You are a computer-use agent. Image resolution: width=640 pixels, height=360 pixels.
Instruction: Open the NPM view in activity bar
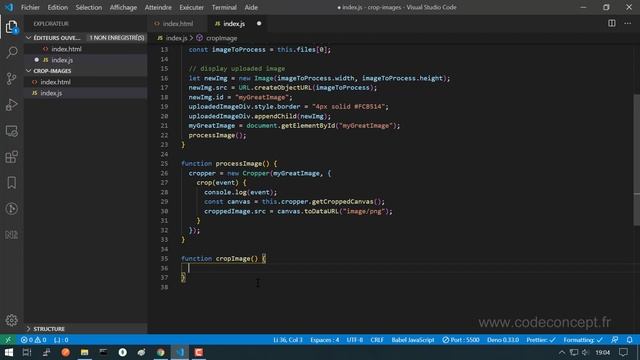point(11,235)
